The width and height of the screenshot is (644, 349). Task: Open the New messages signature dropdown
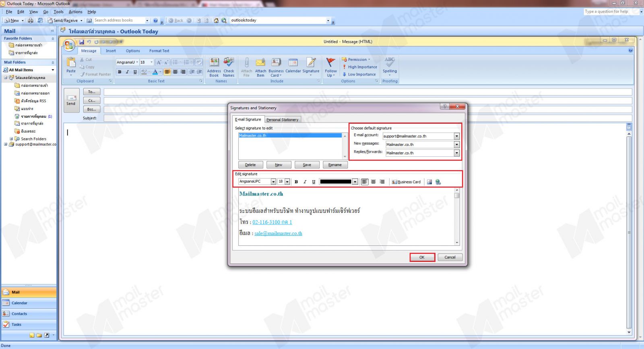[x=457, y=145]
